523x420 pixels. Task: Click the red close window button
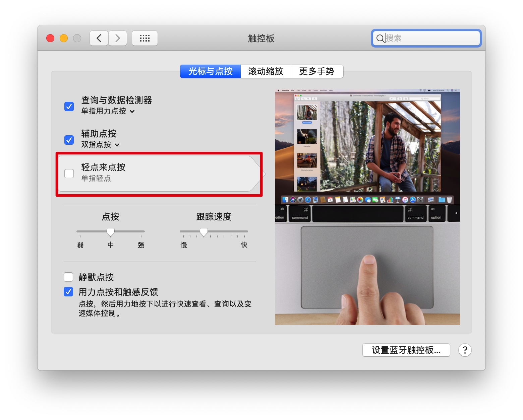[x=50, y=38]
